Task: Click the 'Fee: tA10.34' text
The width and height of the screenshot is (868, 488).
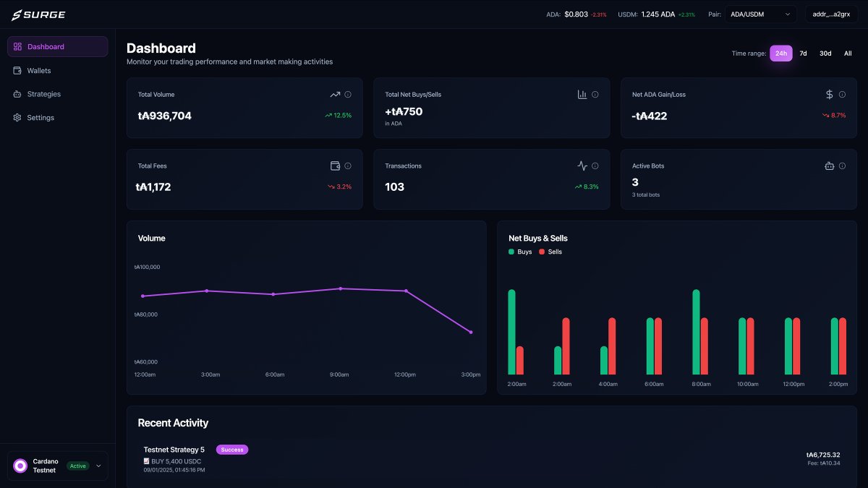Action: 824,463
